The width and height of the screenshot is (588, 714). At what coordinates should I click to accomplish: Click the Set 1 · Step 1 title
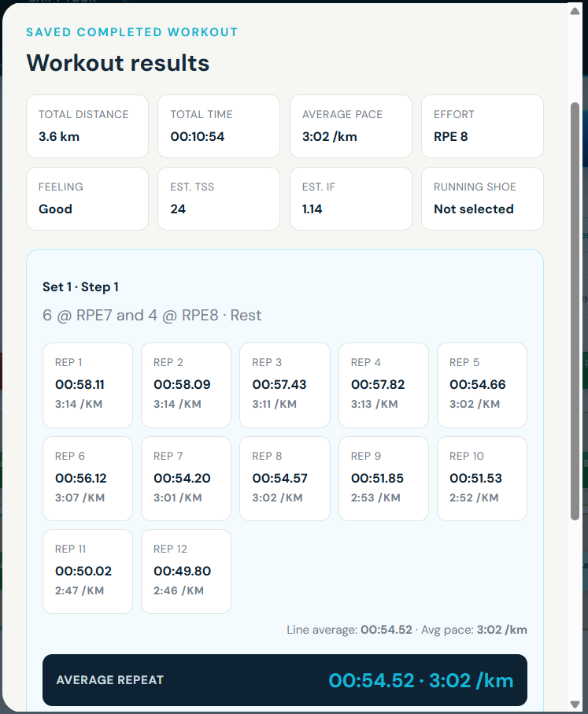tap(80, 287)
